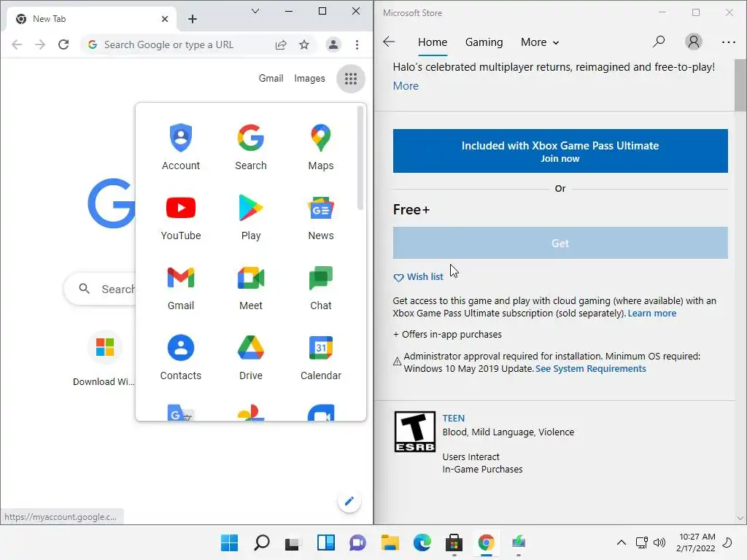The image size is (747, 560).
Task: Switch to Gaming tab in Store
Action: 484,42
